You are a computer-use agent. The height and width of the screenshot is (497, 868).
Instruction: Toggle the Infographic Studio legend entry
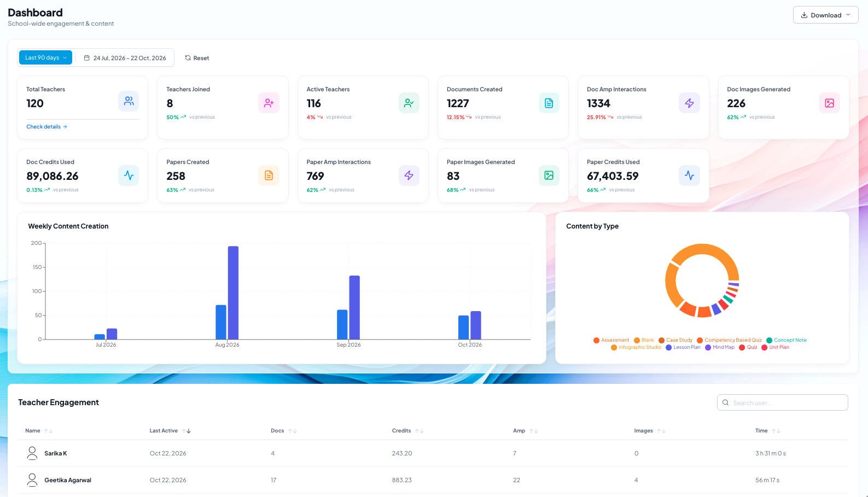636,347
